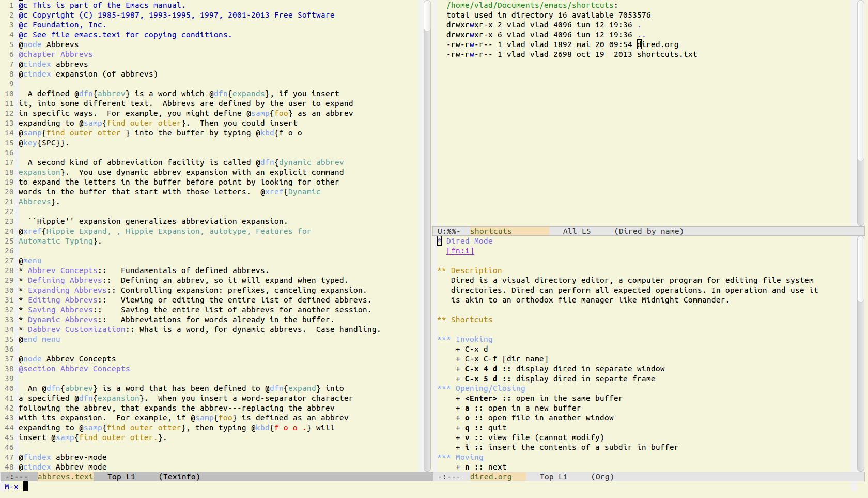Select the 'Expanding Abbrevs::' menu entry
Image resolution: width=868 pixels, height=498 pixels.
72,290
